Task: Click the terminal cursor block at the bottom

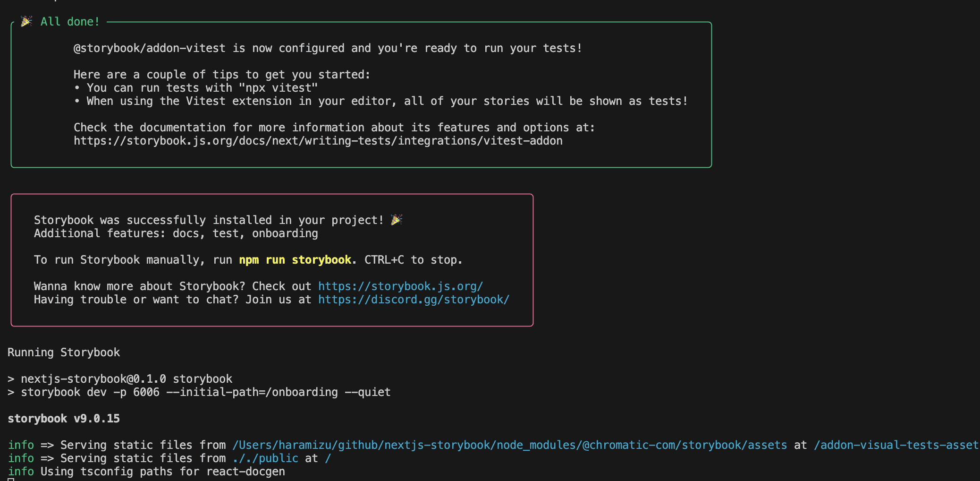Action: coord(11,479)
